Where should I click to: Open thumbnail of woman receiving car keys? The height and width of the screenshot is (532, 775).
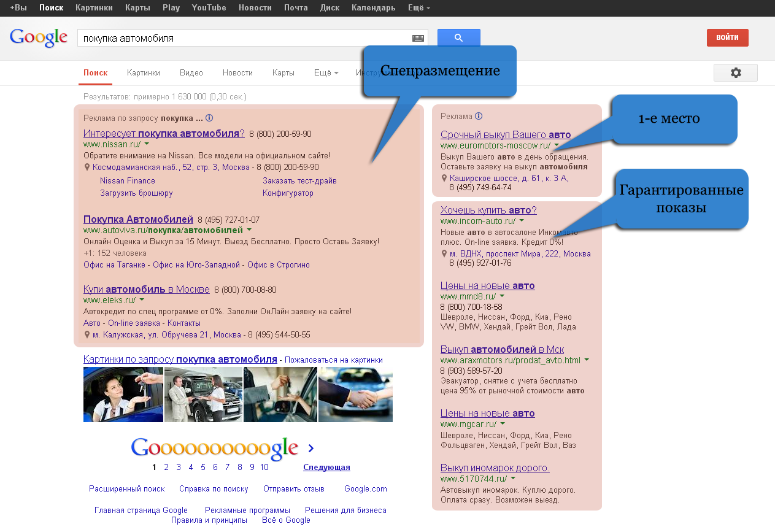click(123, 395)
